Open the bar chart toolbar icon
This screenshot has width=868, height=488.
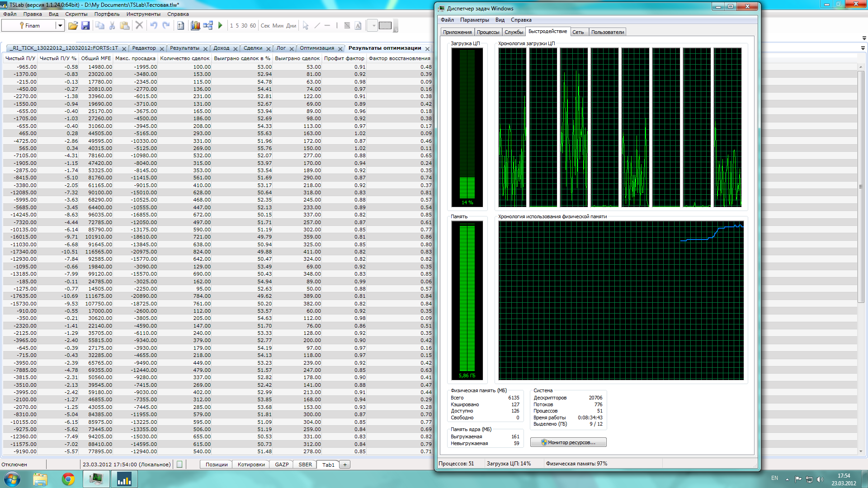[195, 26]
